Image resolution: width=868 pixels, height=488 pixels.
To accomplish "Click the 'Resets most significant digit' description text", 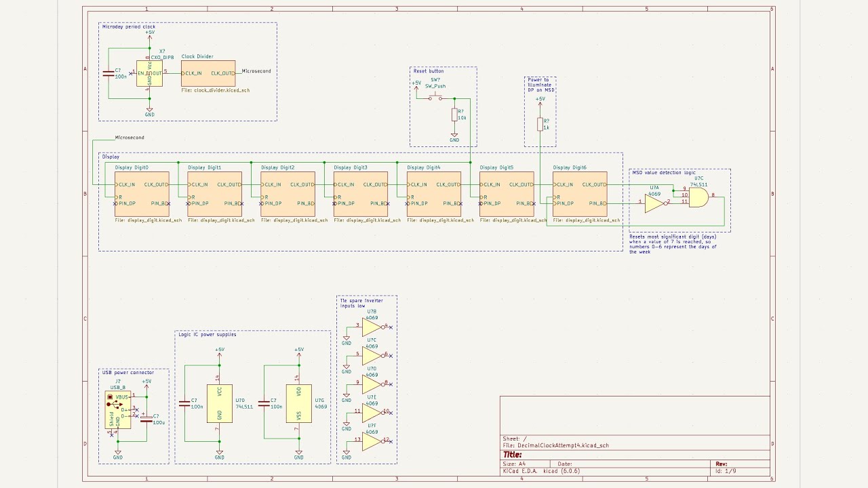I will pos(673,244).
